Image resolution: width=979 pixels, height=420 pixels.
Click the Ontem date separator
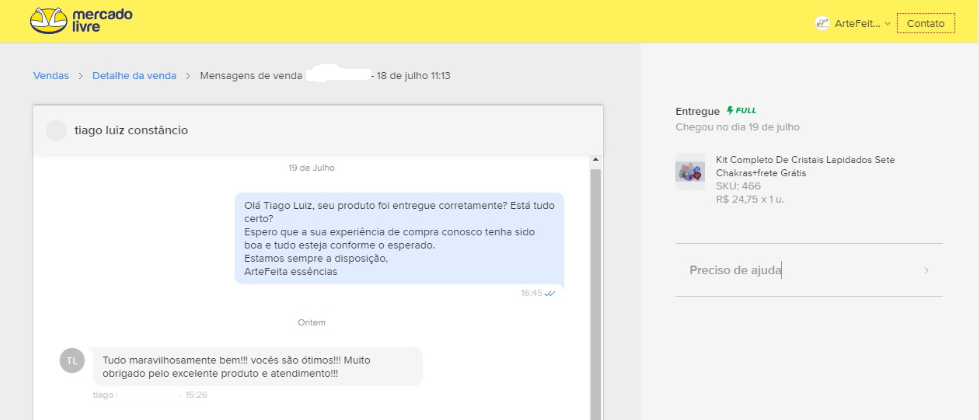312,323
